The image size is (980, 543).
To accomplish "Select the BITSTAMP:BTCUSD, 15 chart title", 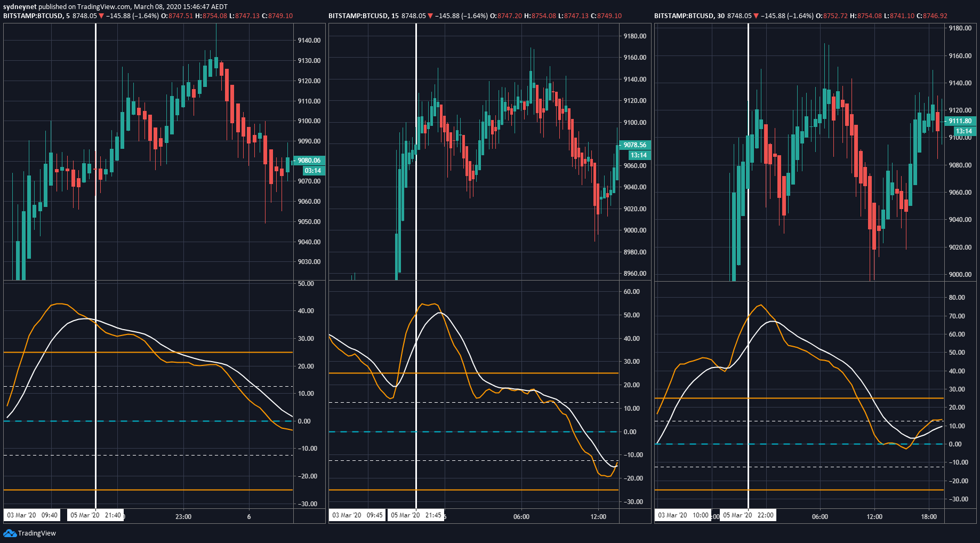I will pos(363,15).
